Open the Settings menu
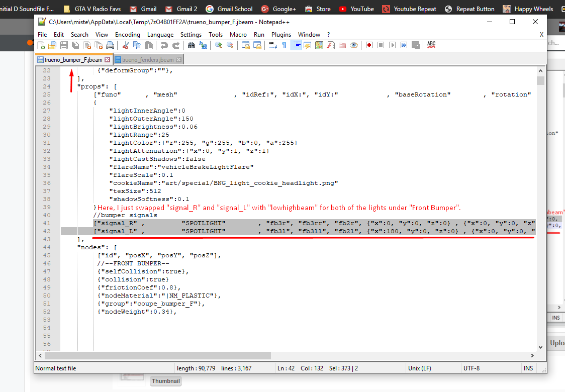This screenshot has width=565, height=392. tap(191, 35)
